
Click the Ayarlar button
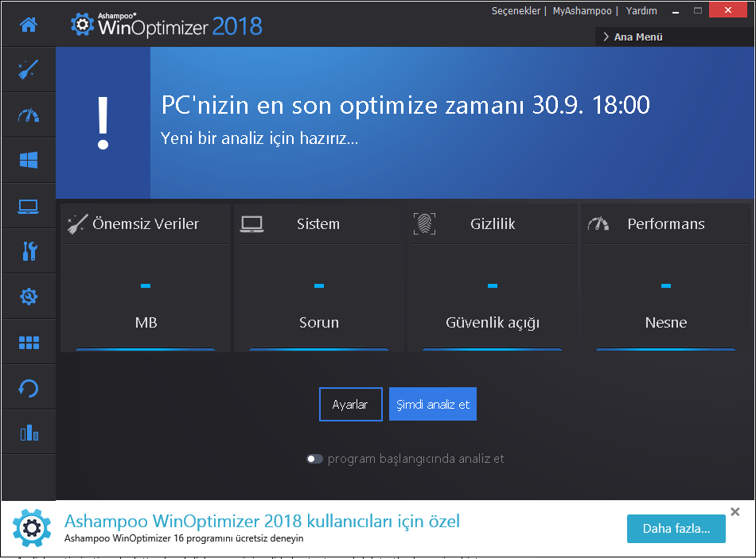(x=350, y=404)
